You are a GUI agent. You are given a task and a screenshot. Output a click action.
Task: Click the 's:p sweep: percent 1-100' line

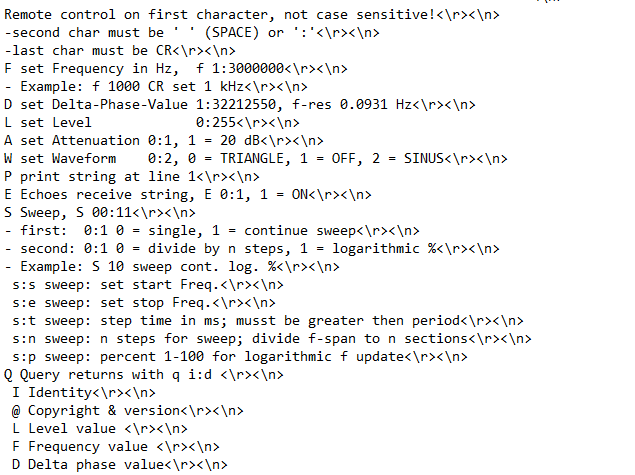pos(240,357)
